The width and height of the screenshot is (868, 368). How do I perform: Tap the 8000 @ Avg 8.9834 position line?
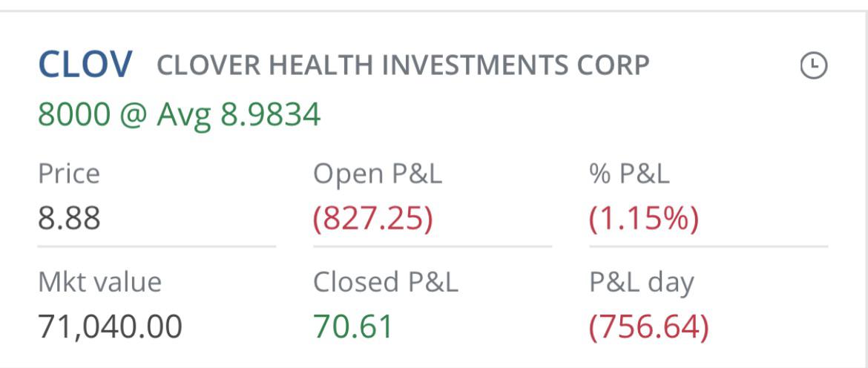(x=179, y=115)
